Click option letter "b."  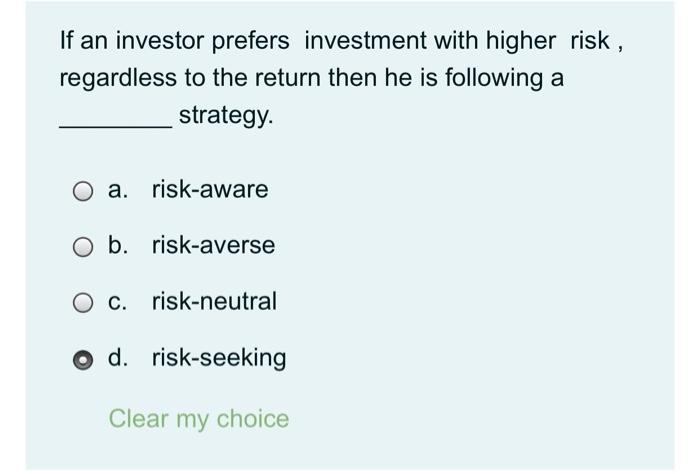[118, 246]
